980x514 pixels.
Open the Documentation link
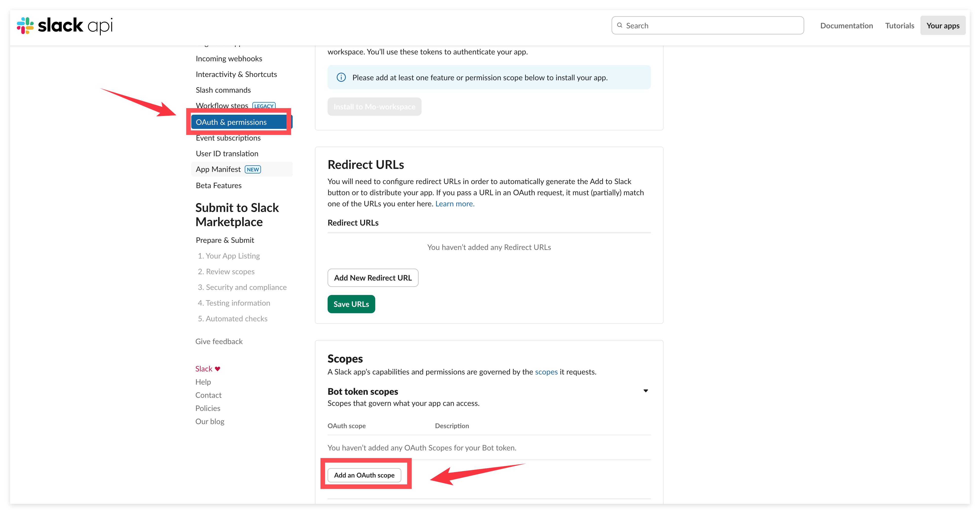pyautogui.click(x=846, y=26)
